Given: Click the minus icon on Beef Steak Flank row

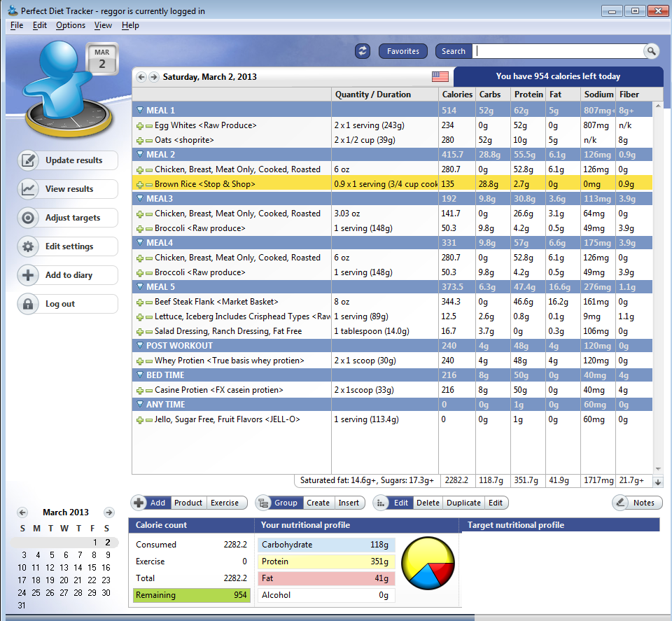Looking at the screenshot, I should [148, 302].
